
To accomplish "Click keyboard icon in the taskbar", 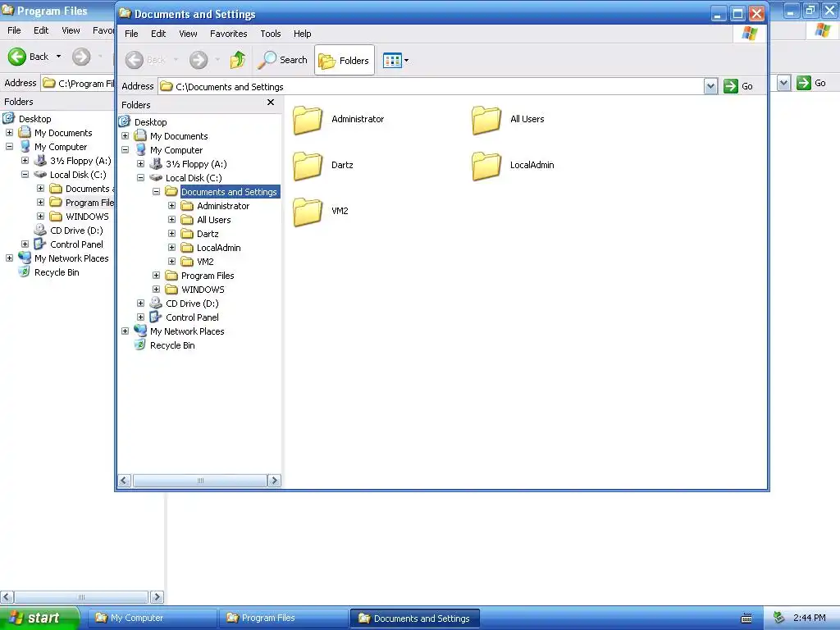I will point(746,619).
